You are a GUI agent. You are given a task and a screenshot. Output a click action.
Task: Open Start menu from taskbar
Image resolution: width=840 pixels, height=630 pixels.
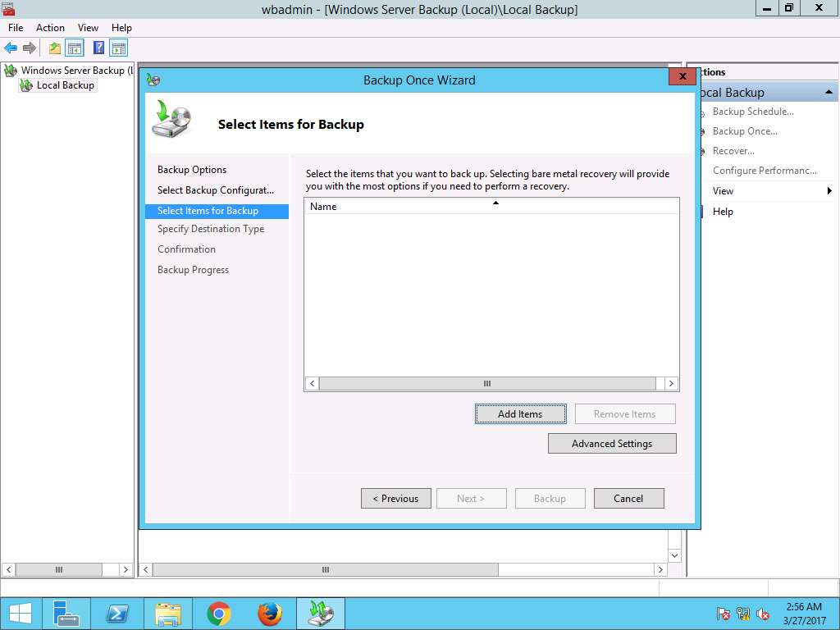tap(21, 614)
